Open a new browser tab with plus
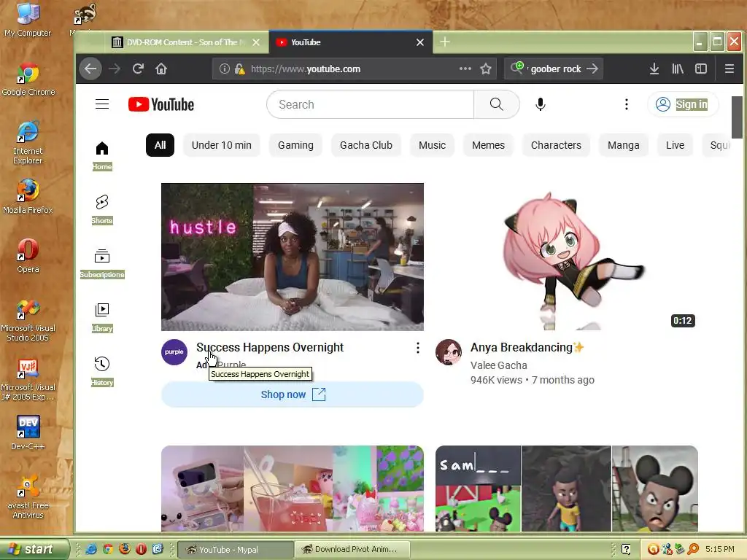Image resolution: width=747 pixels, height=560 pixels. coord(444,42)
